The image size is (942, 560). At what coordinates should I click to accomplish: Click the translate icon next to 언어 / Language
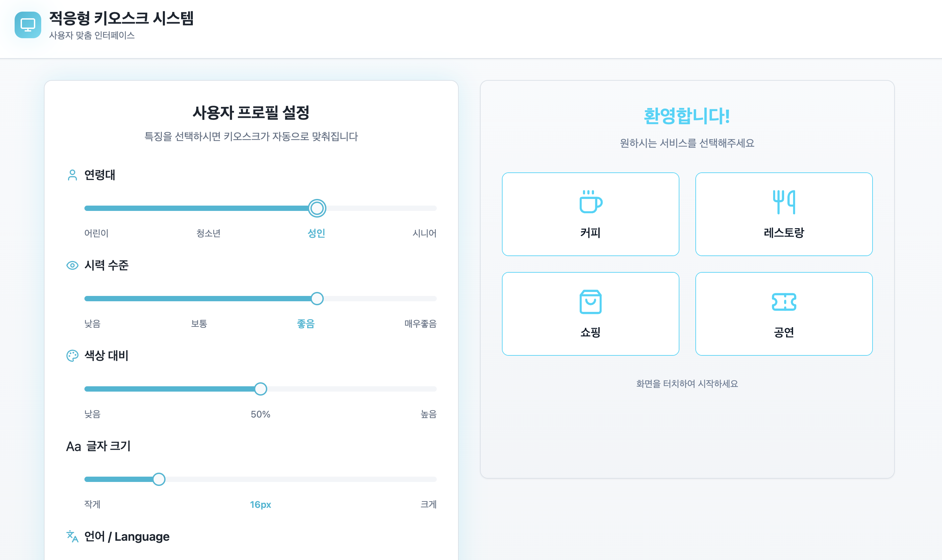coord(72,537)
